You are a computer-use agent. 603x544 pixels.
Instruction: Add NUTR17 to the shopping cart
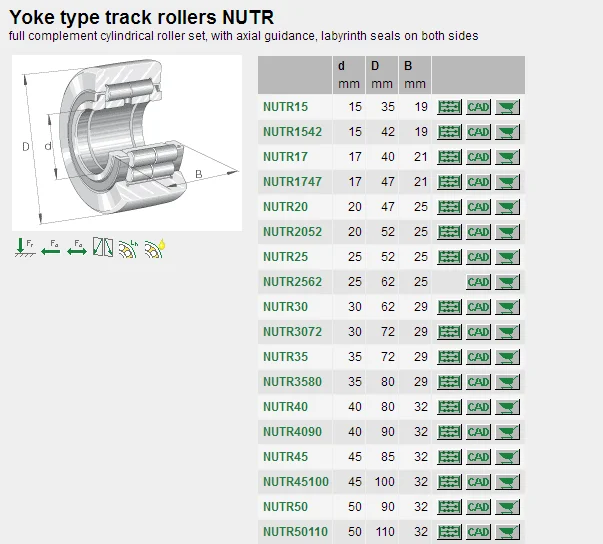point(507,157)
